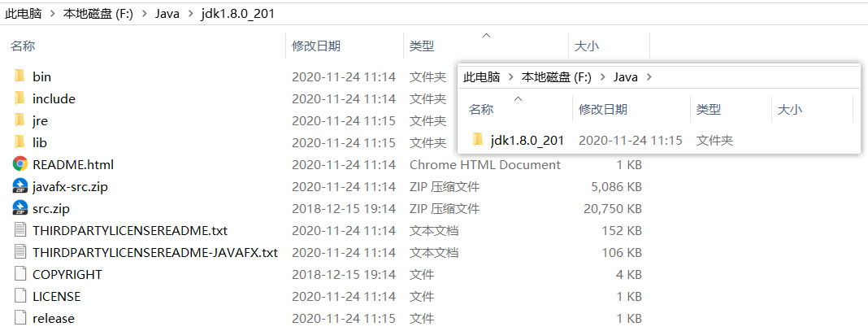Viewport: 868px width, 331px height.
Task: Click the size value 4 KB
Action: pos(628,275)
